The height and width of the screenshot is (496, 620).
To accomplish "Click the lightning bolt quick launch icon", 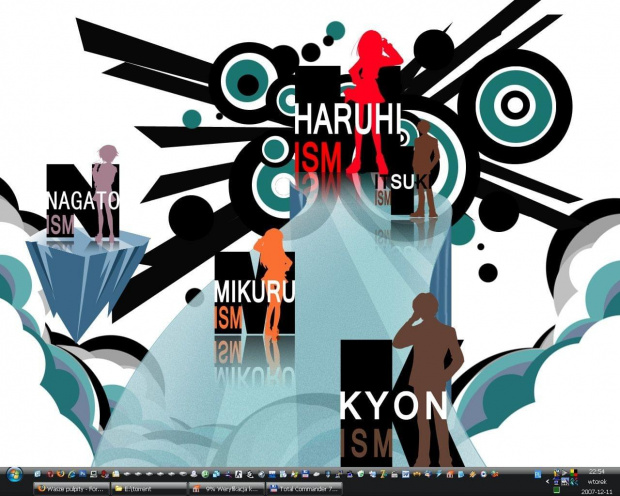I will 439,474.
